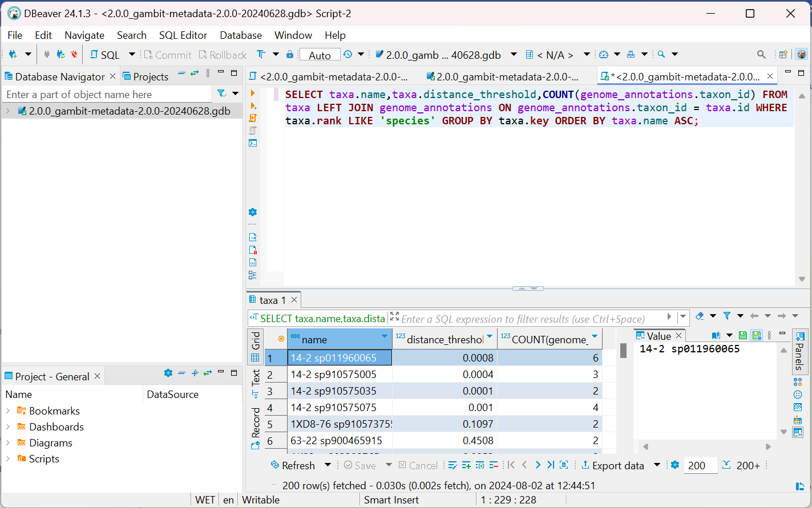Open the Export data dropdown arrow

pos(657,465)
